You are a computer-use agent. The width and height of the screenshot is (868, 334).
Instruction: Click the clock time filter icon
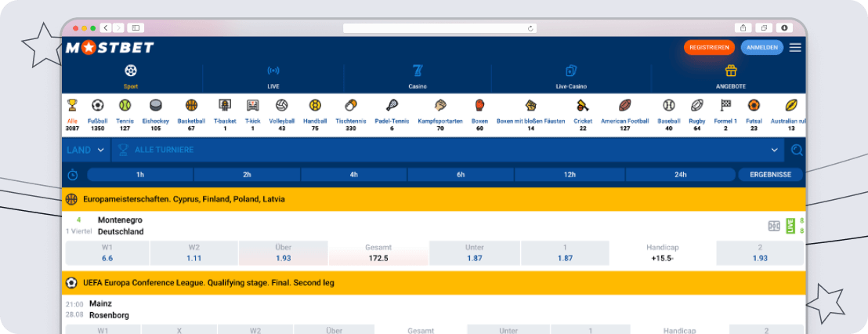[x=73, y=175]
